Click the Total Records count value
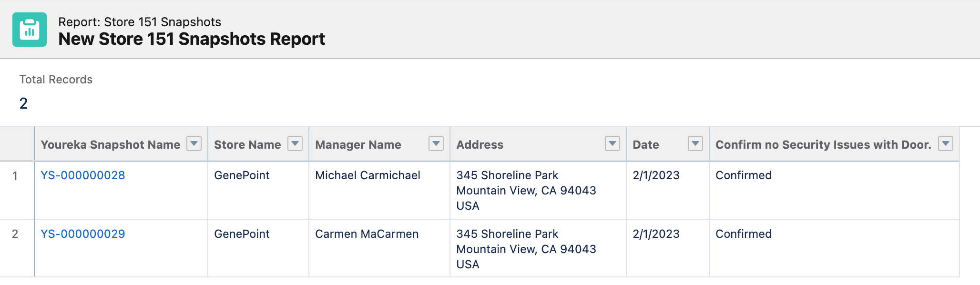This screenshot has height=285, width=980. [23, 103]
